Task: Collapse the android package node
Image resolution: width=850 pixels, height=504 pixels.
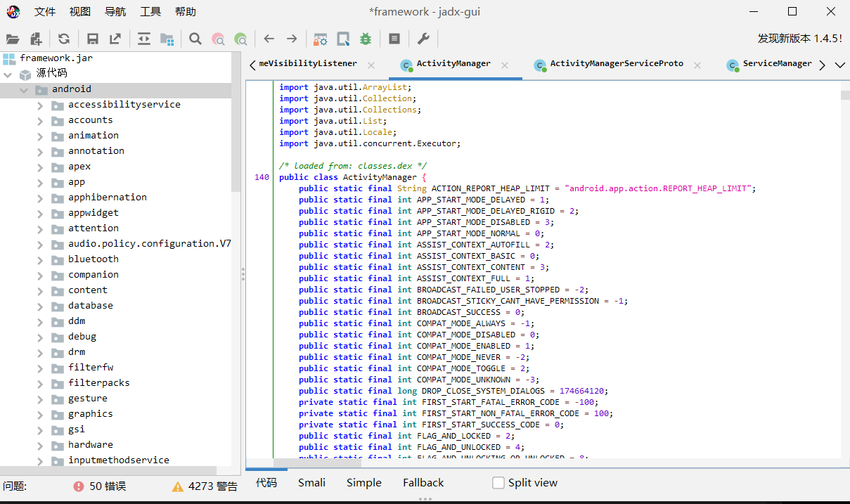Action: pyautogui.click(x=23, y=89)
